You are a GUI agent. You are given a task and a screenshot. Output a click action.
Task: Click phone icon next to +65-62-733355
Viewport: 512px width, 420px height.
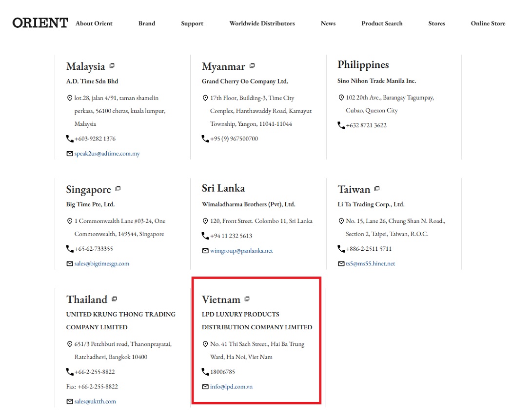70,249
